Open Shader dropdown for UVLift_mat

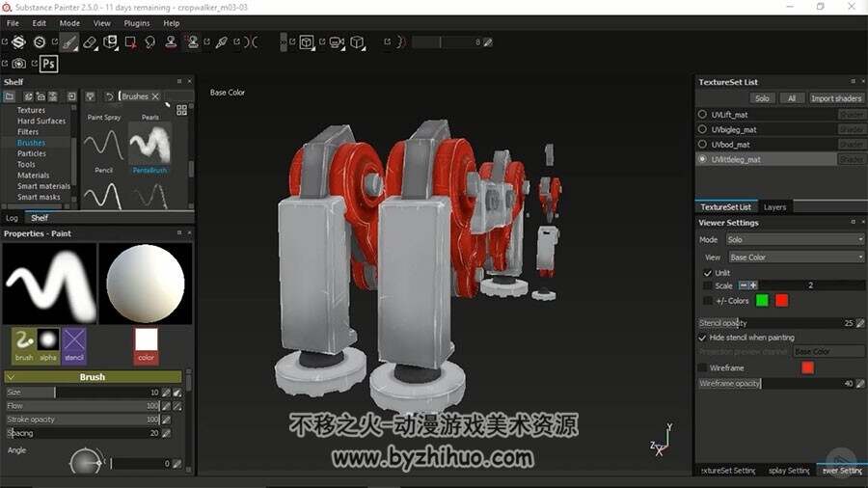(x=852, y=115)
